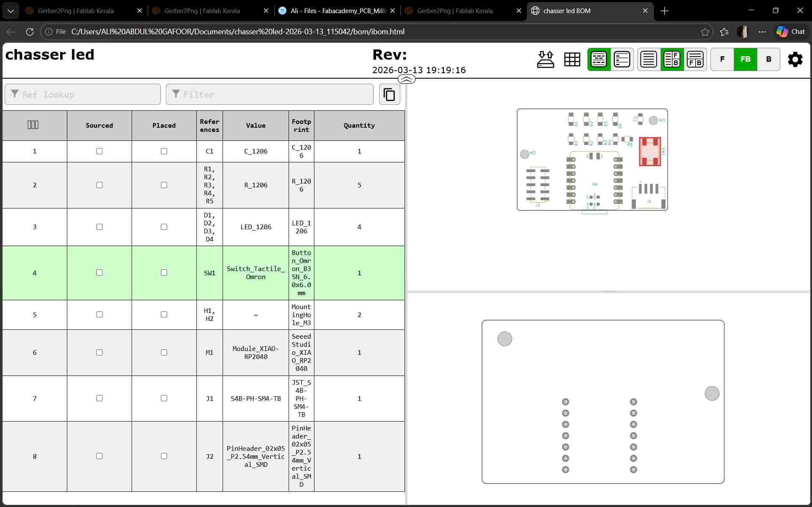Sort table by Value column header
Screen dimensions: 812x507
tap(256, 125)
